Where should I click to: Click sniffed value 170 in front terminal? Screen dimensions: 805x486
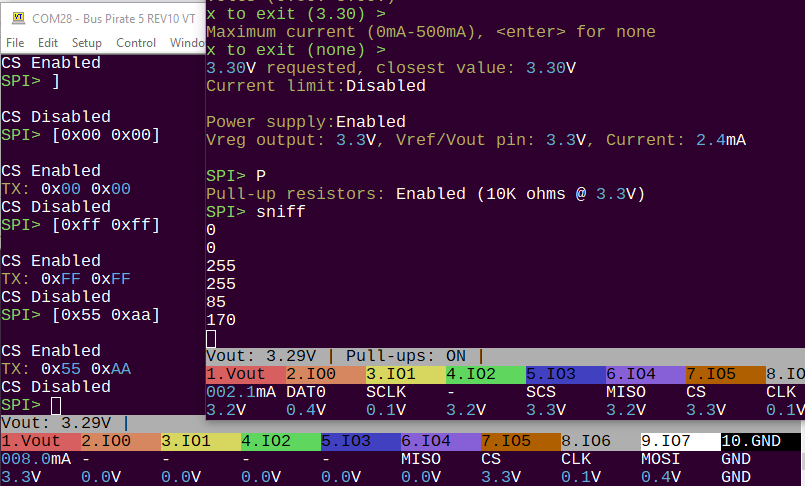pos(221,320)
